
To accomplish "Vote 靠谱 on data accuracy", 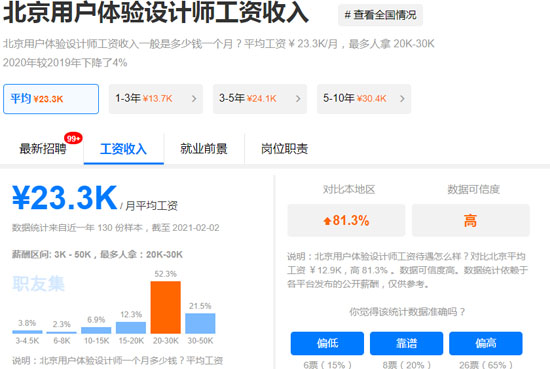I will (407, 343).
